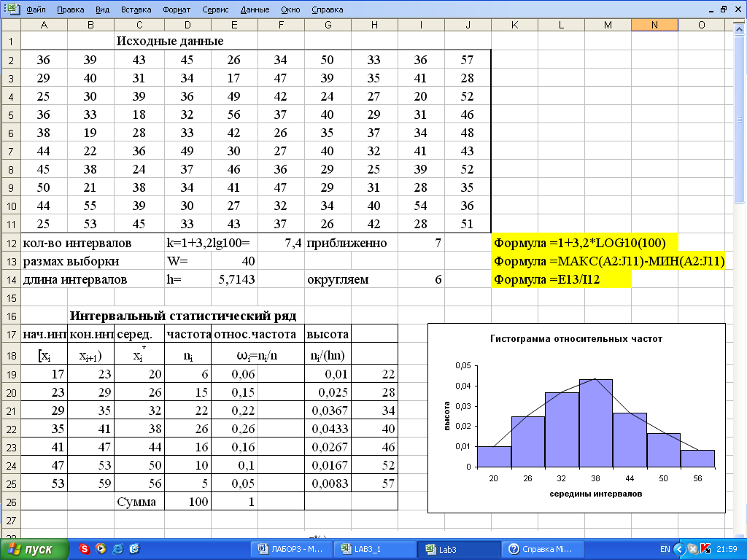The width and height of the screenshot is (747, 560).
Task: Click the media player quick launch icon
Action: 101,549
